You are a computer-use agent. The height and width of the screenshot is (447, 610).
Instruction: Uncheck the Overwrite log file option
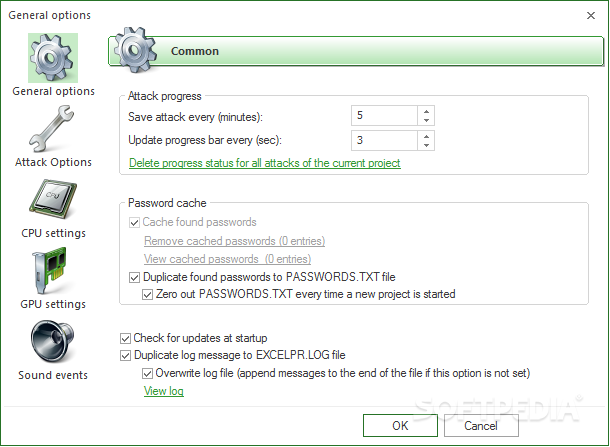coord(147,374)
